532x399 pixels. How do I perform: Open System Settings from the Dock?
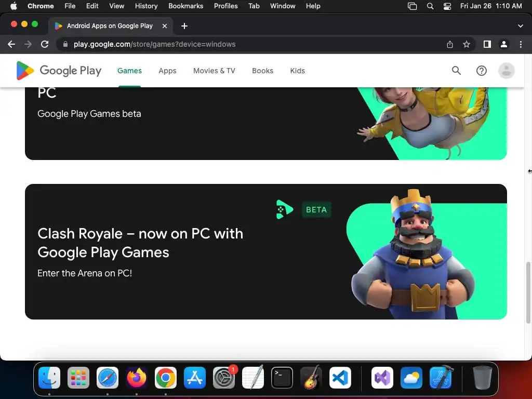pyautogui.click(x=224, y=378)
